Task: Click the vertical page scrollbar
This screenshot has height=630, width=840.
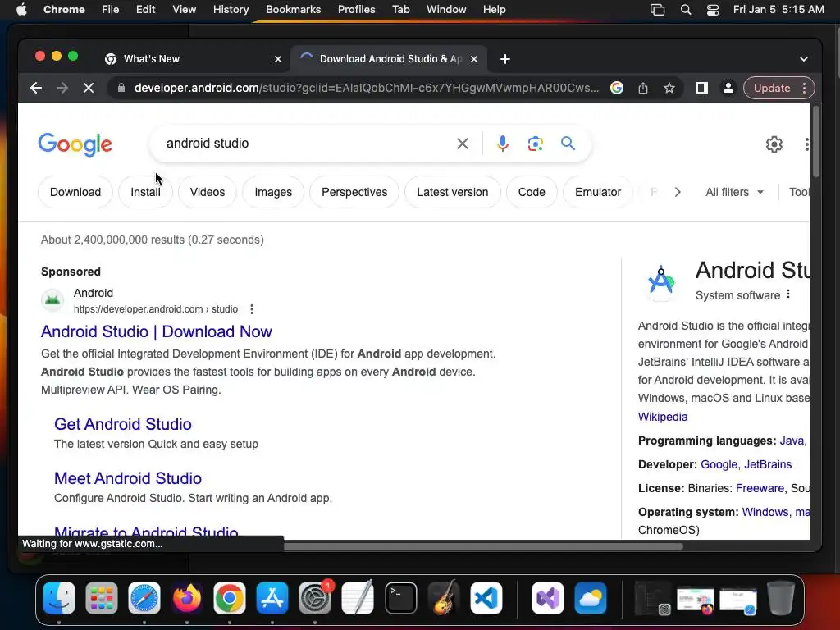Action: point(815,141)
